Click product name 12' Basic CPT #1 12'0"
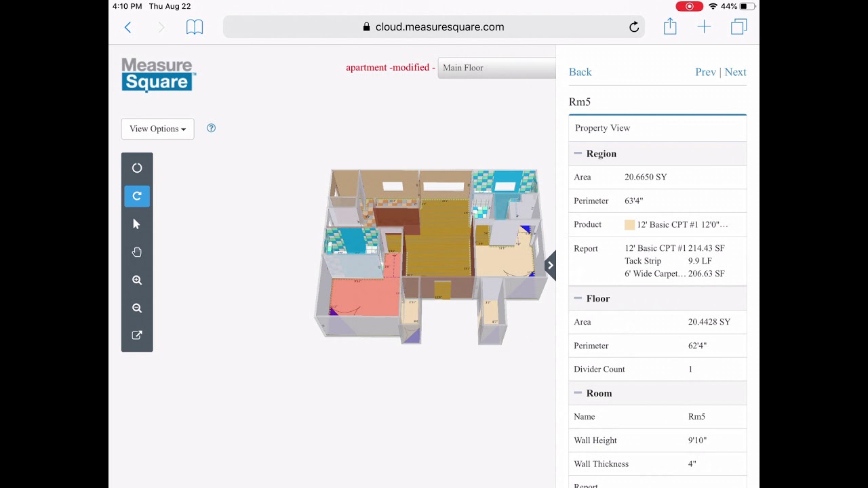 [x=682, y=225]
